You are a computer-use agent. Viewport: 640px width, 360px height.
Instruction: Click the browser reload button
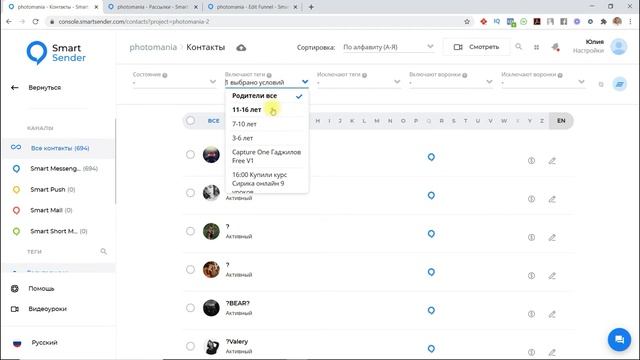tap(36, 22)
